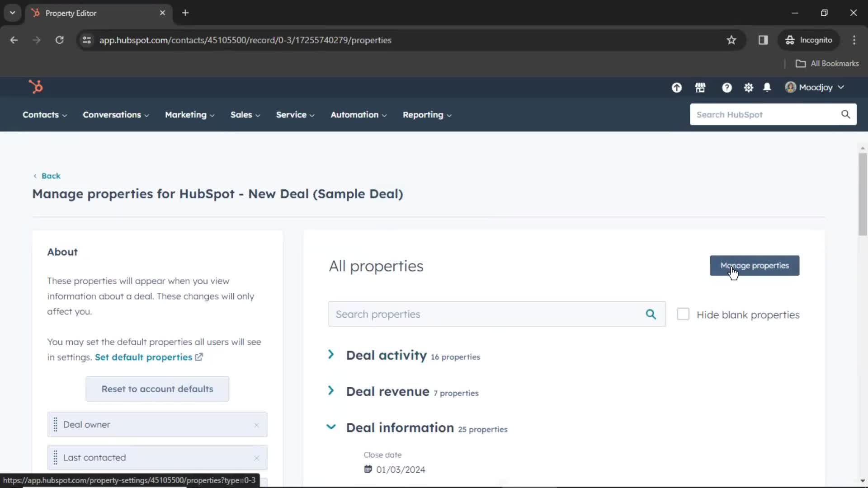Enable the Last contacted property checkbox
The height and width of the screenshot is (488, 868).
click(157, 457)
